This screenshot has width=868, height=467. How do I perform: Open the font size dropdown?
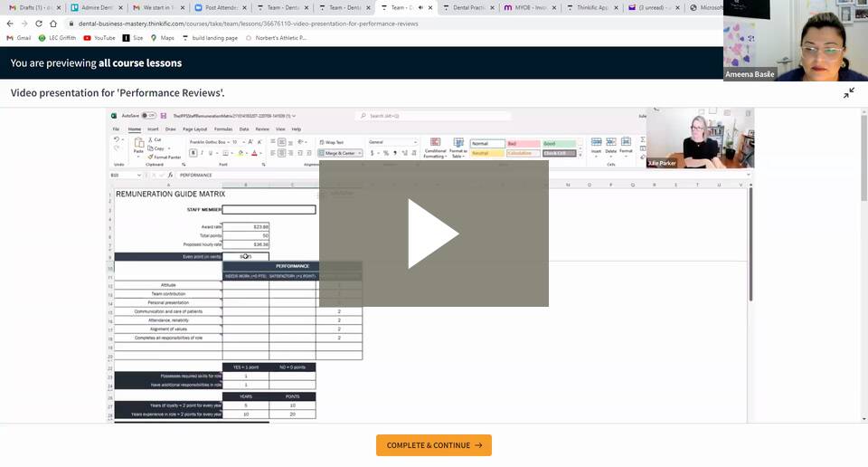pos(243,142)
